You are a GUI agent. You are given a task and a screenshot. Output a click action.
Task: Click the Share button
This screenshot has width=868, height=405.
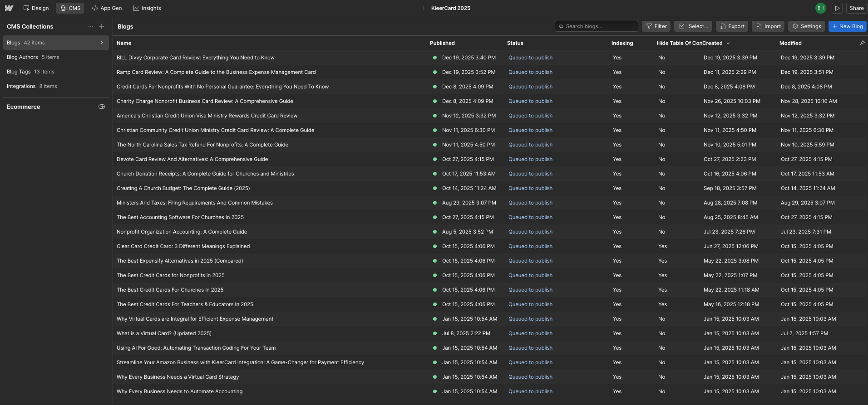(856, 8)
